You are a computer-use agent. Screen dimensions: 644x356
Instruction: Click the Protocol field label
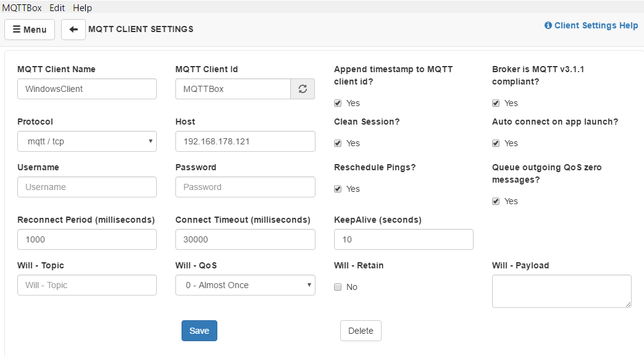[35, 122]
